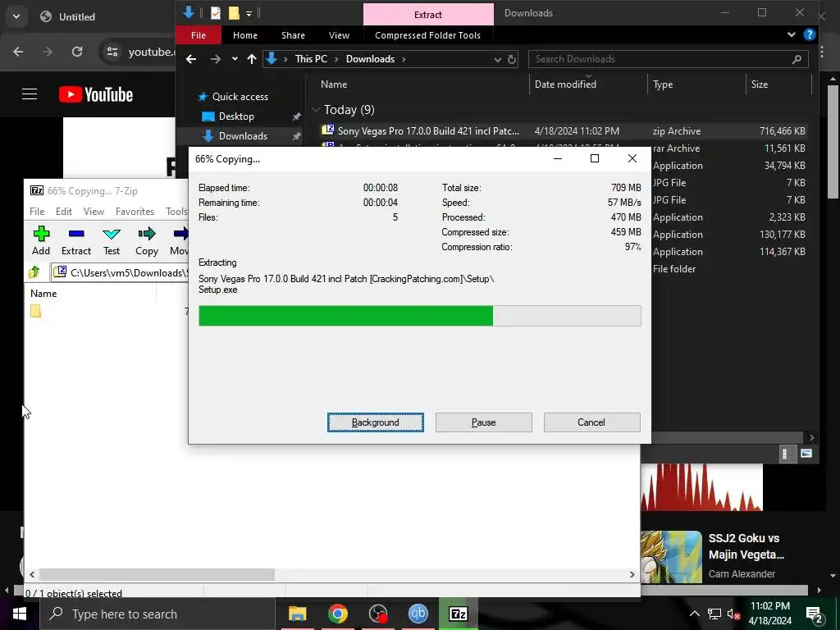Open the Favorites menu in 7-Zip
Image resolution: width=840 pixels, height=630 pixels.
135,212
